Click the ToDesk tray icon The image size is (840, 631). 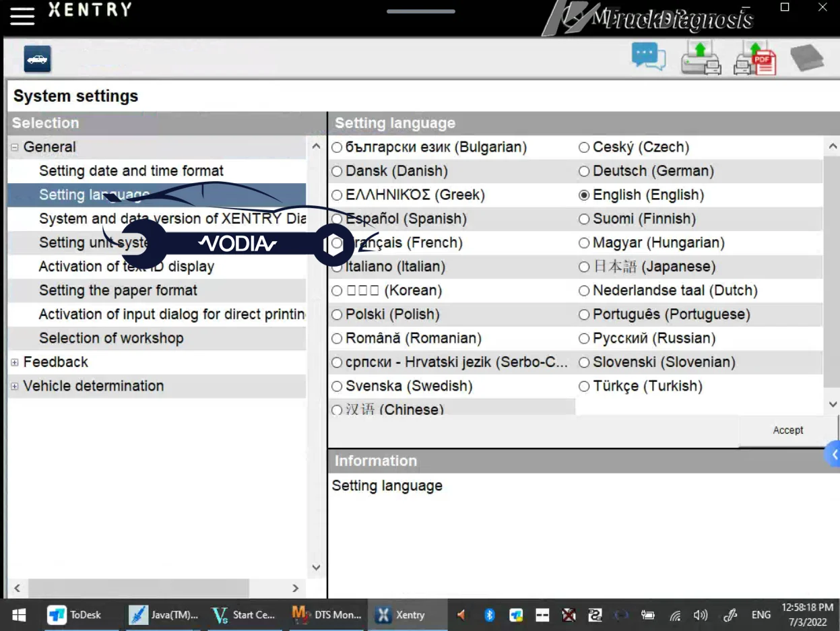click(516, 615)
